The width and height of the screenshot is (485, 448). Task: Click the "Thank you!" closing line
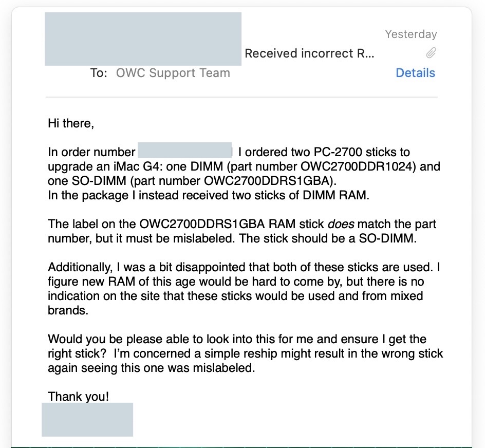tap(78, 397)
